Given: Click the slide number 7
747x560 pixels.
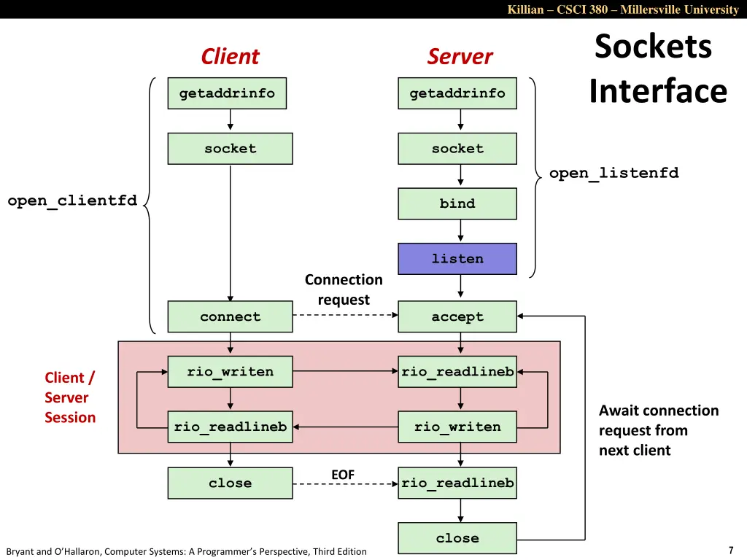Looking at the screenshot, I should coord(731,550).
